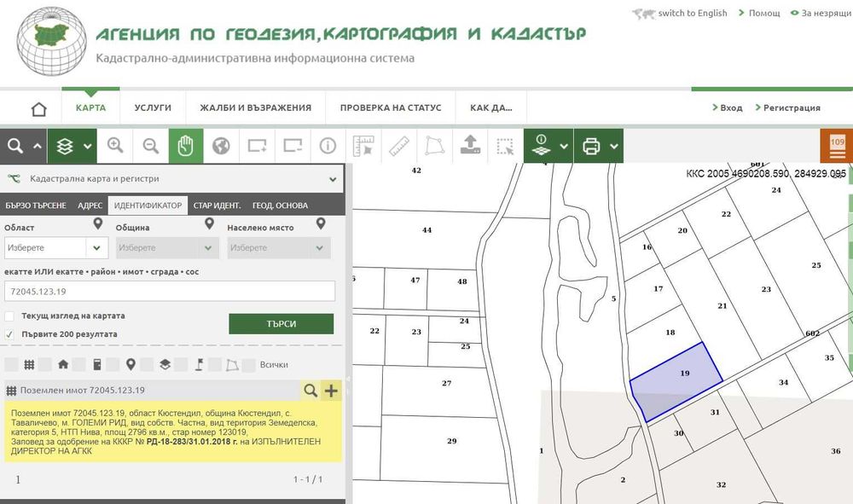Open the 'ПРОВЕРКА НА СТАТУС' menu tab
The height and width of the screenshot is (504, 853).
391,107
